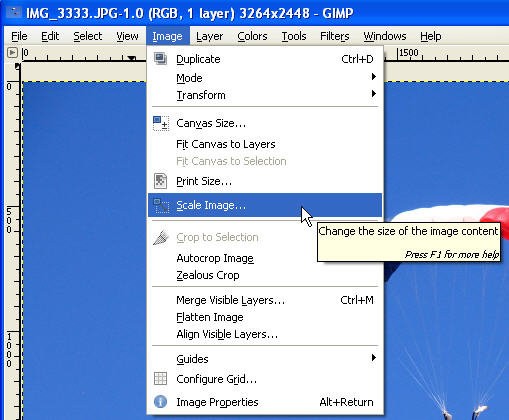Viewport: 509px width, 420px height.
Task: Expand the Mode submenu arrow
Action: 374,77
